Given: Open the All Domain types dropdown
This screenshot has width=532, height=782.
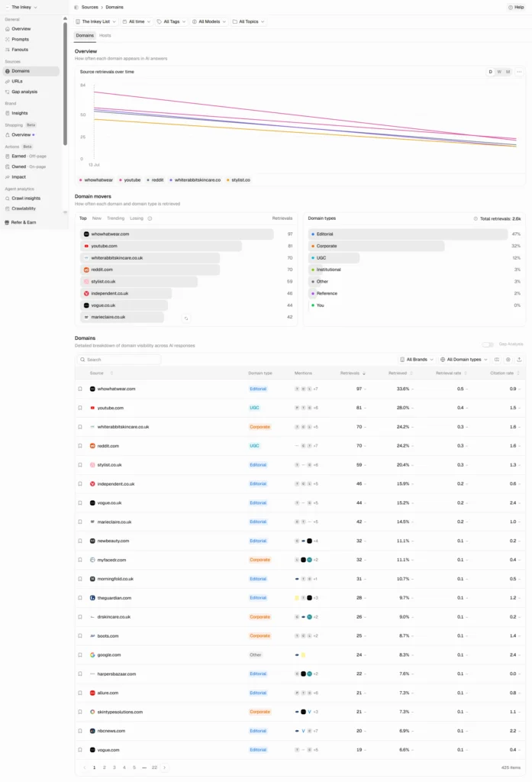Looking at the screenshot, I should tap(464, 360).
